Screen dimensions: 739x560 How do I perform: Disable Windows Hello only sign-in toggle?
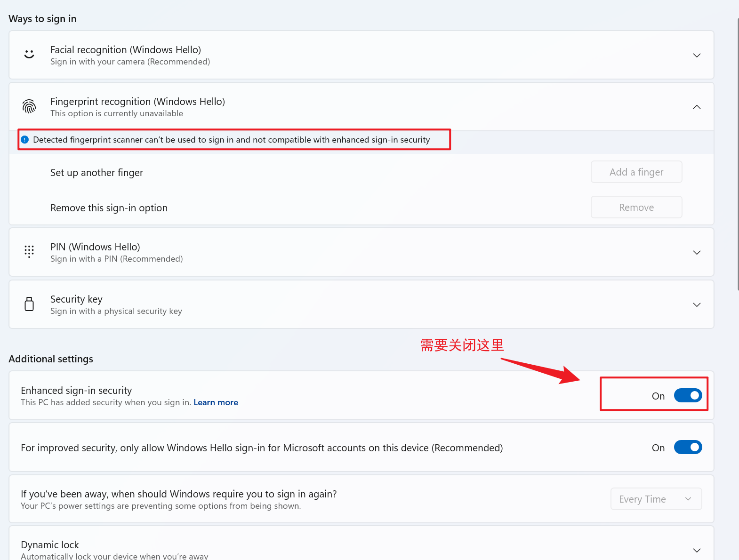pos(688,447)
